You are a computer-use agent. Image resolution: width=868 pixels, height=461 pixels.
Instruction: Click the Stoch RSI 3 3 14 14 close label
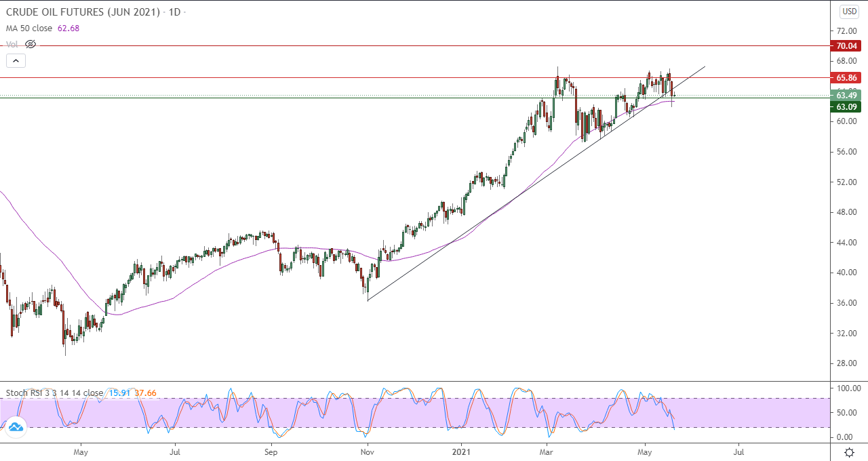tap(55, 393)
